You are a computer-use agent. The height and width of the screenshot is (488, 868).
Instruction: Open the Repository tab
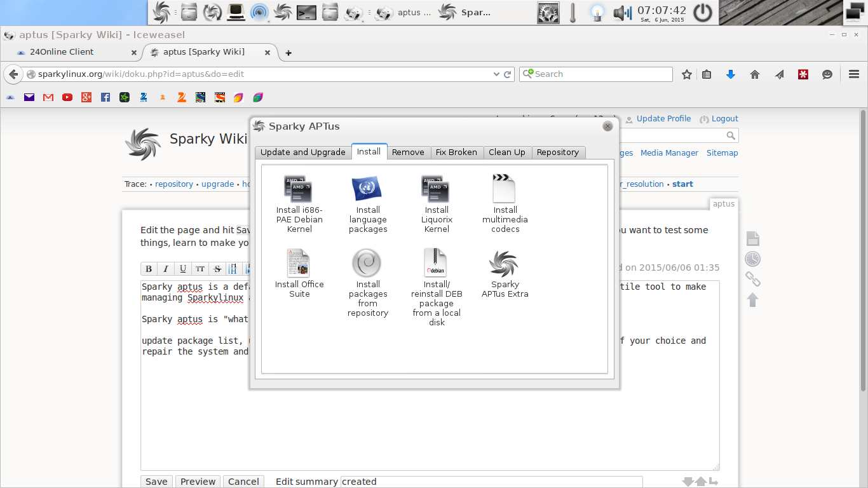tap(558, 152)
